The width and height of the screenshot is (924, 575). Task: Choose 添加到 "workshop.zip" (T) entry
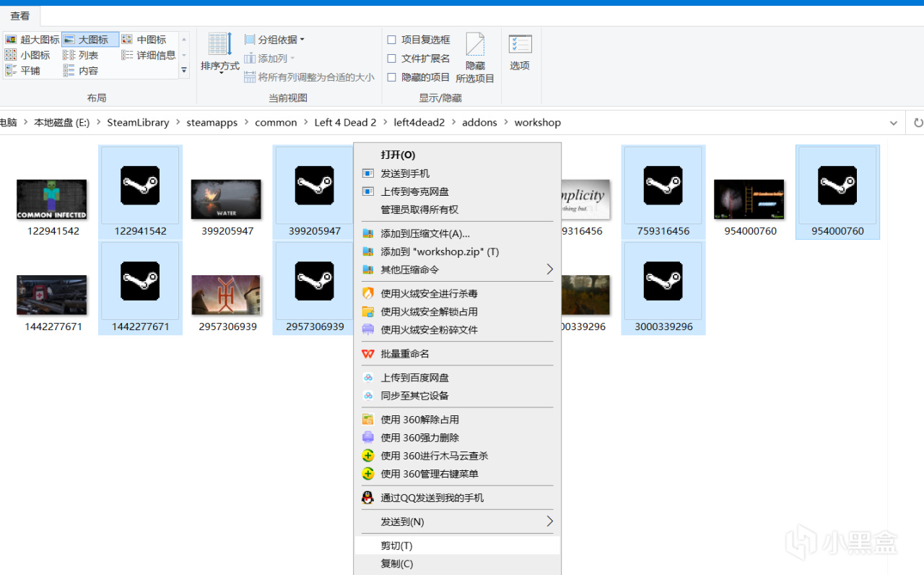[x=457, y=251]
